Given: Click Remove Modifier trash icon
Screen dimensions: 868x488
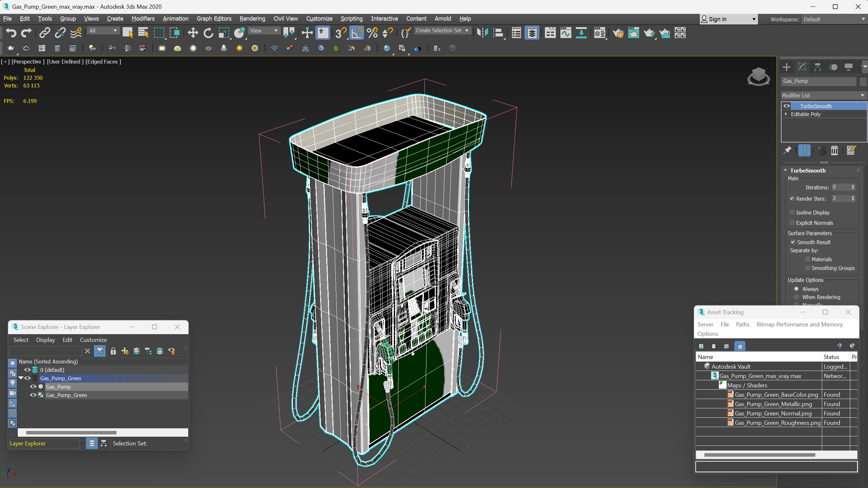Looking at the screenshot, I should pos(834,150).
